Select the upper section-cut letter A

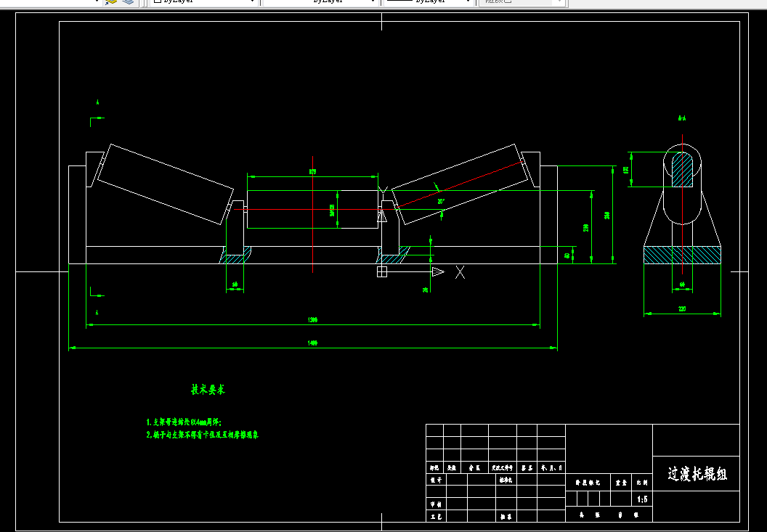click(98, 102)
